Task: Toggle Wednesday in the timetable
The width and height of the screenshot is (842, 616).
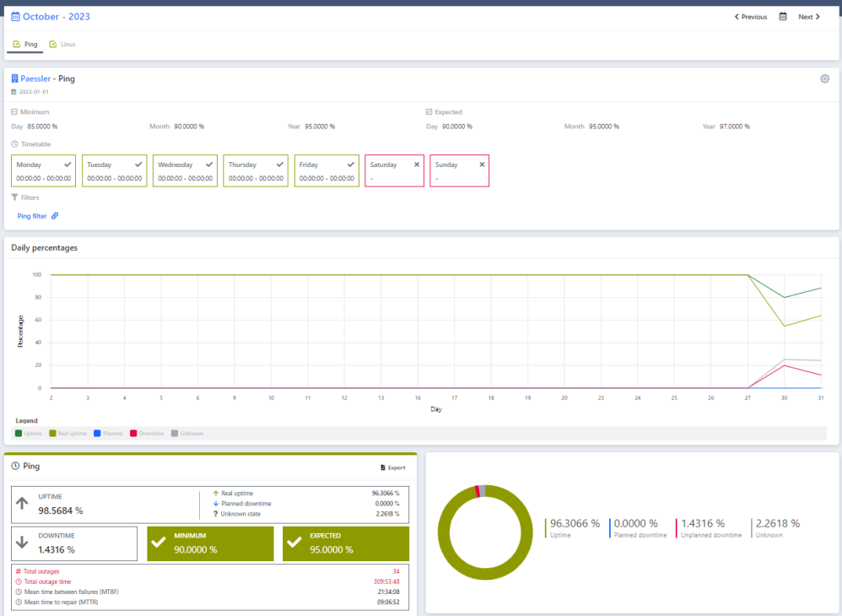Action: pos(186,170)
